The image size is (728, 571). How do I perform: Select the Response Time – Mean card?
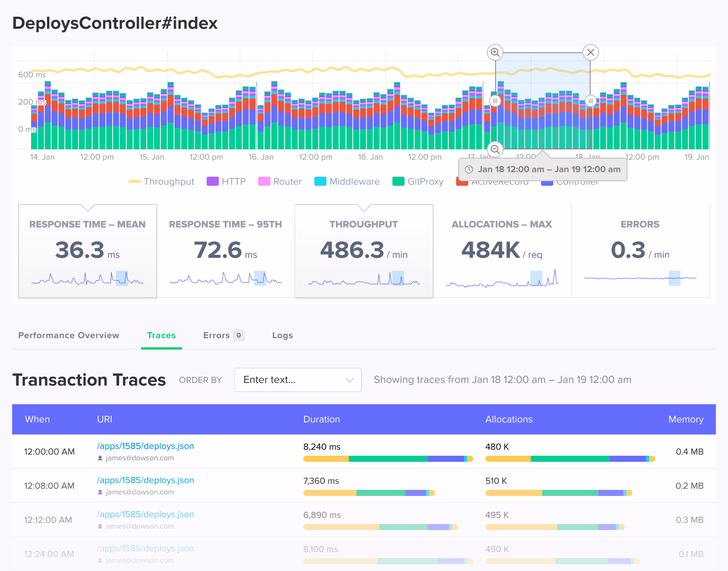88,251
